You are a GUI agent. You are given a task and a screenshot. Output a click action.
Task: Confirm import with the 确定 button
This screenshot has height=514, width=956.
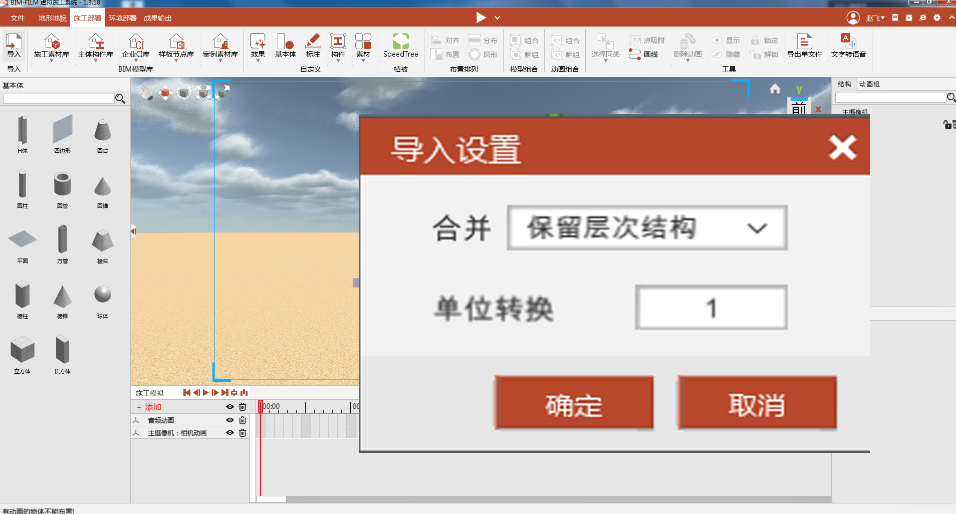tap(574, 403)
